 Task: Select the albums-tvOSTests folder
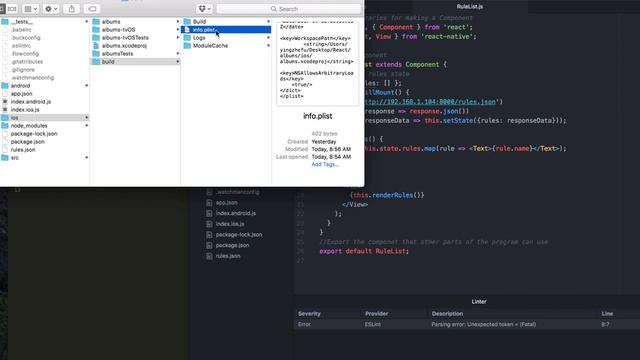[125, 38]
